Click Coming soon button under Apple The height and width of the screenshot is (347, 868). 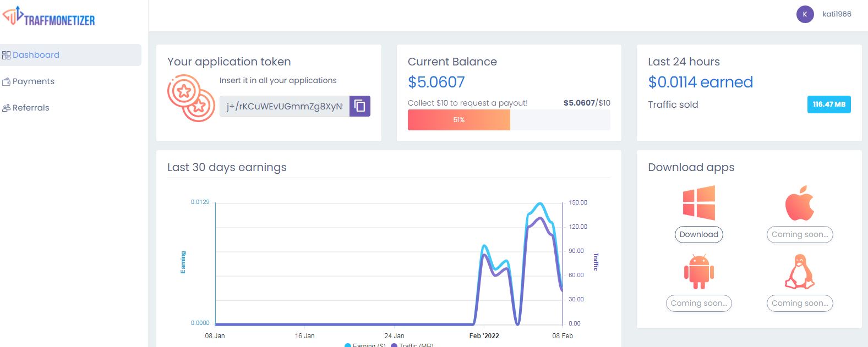pyautogui.click(x=799, y=234)
